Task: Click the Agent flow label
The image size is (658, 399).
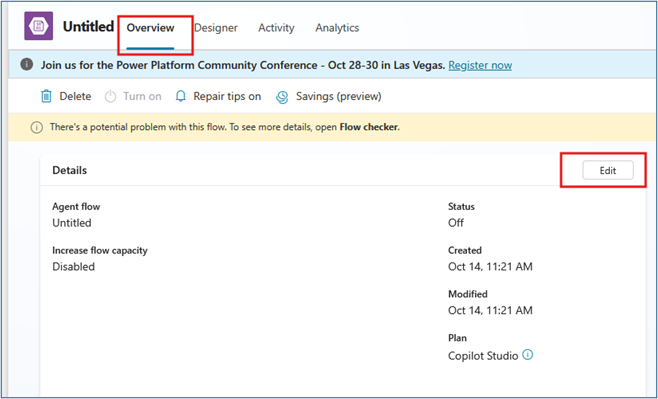Action: (x=76, y=207)
